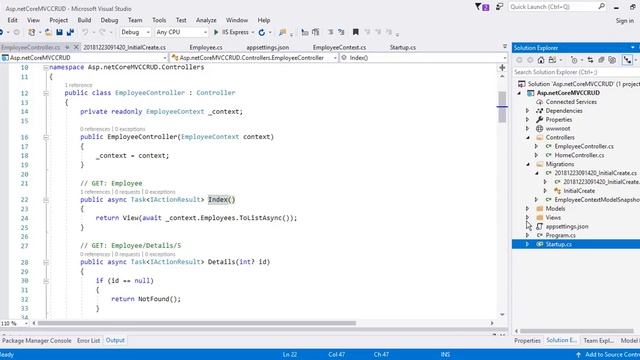Open the Tools menu
This screenshot has height=360, width=640.
point(159,20)
